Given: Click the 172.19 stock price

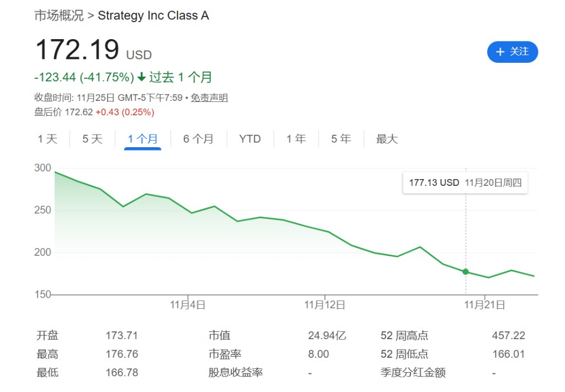Looking at the screenshot, I should tap(77, 50).
